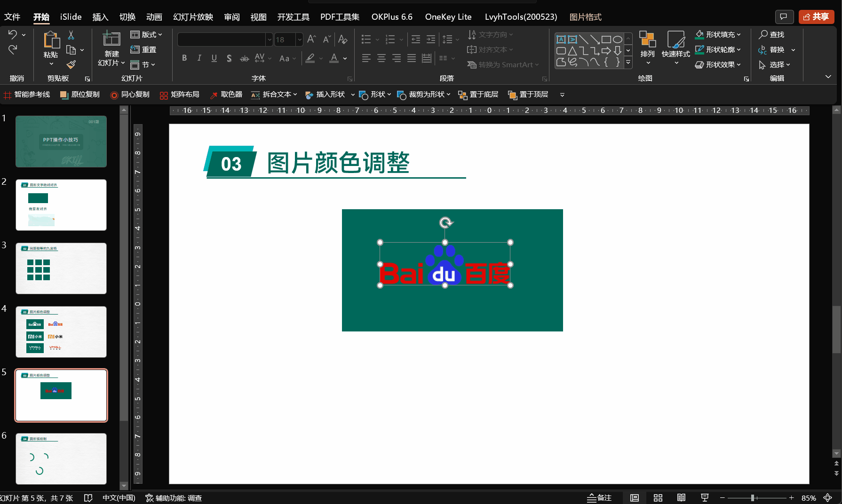Click the Center align icon
842x504 pixels.
[x=381, y=58]
